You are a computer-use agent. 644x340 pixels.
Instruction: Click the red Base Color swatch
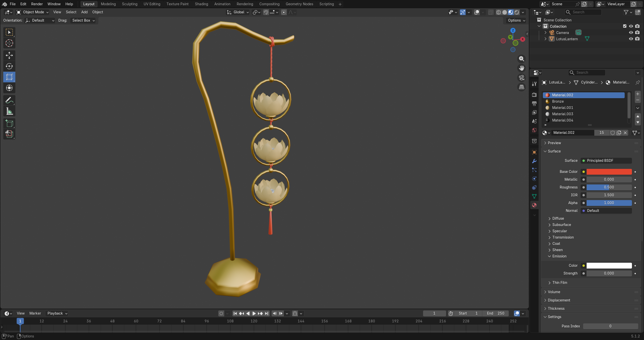609,172
